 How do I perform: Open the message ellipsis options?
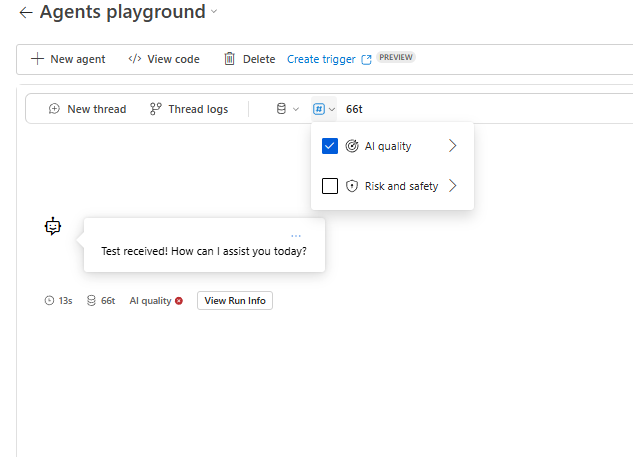coord(296,236)
